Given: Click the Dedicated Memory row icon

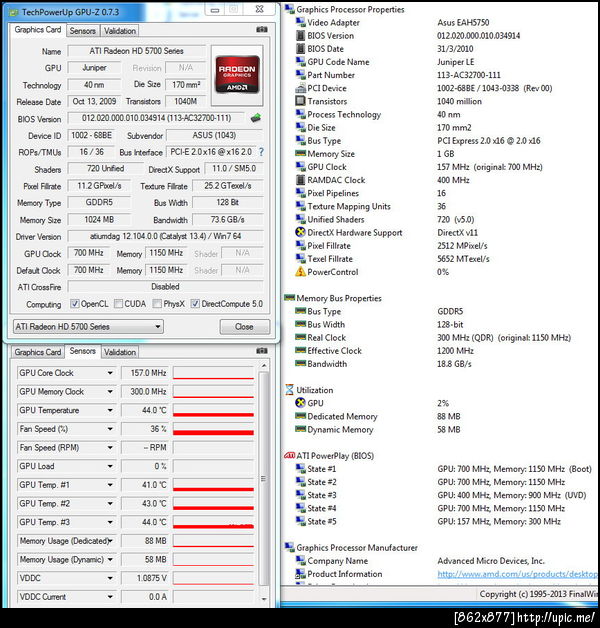Looking at the screenshot, I should (300, 416).
